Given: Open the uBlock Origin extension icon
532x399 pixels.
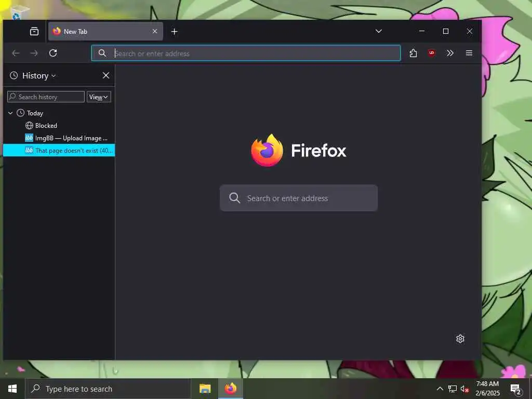Looking at the screenshot, I should point(432,53).
